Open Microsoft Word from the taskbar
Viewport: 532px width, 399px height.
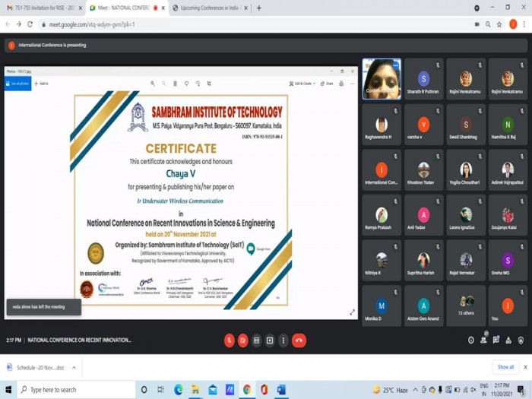coord(280,390)
